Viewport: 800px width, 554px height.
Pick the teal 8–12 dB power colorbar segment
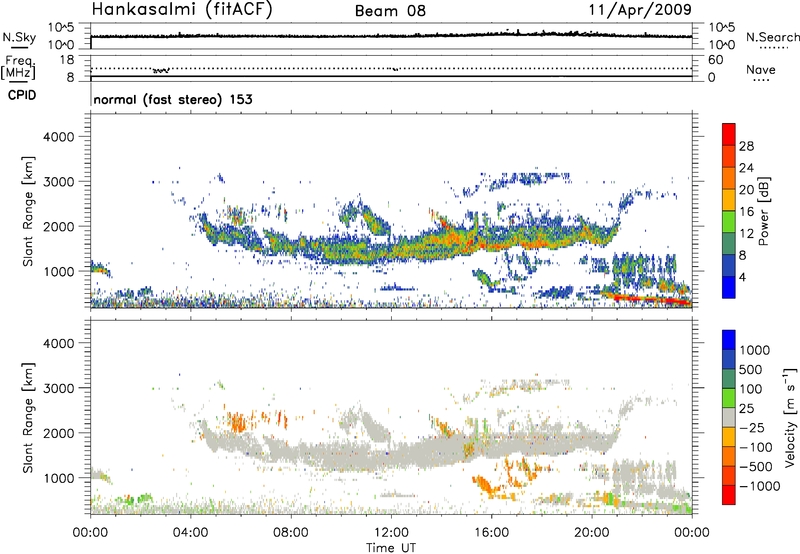(x=729, y=244)
